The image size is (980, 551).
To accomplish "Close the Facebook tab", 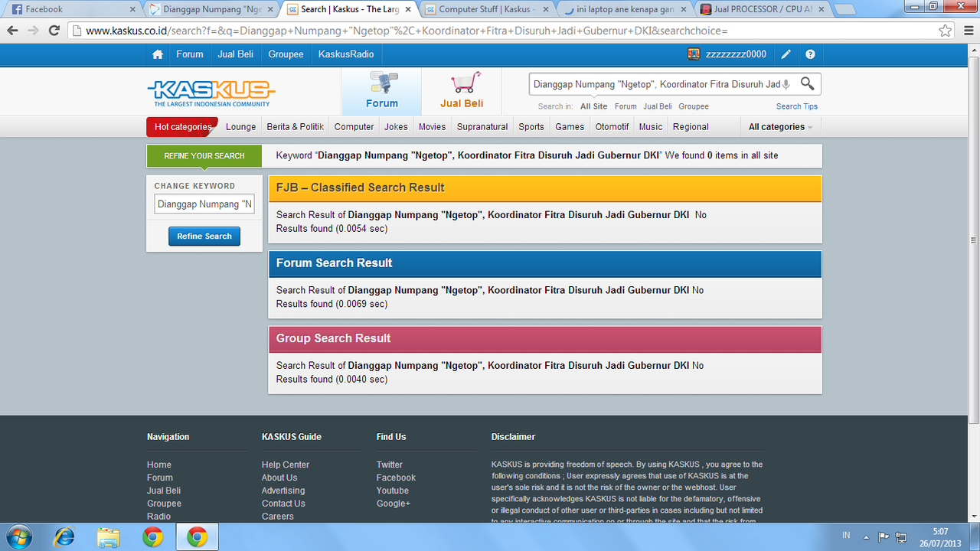I will (132, 10).
